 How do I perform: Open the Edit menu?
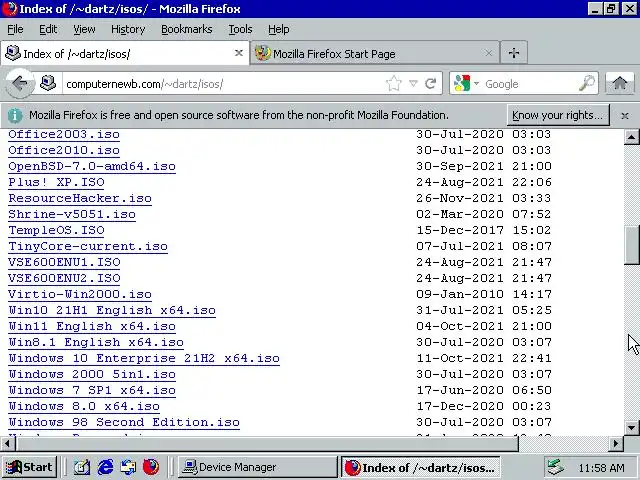(48, 29)
